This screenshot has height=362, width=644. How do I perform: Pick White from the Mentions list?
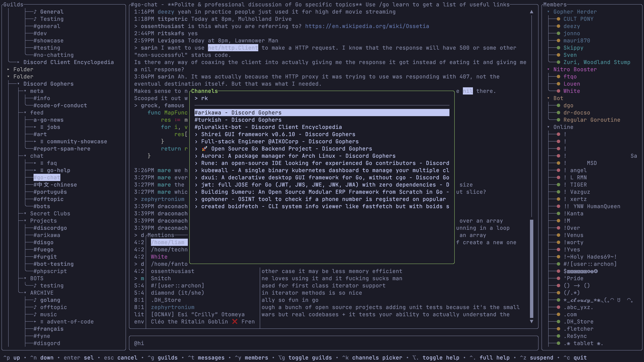[159, 257]
